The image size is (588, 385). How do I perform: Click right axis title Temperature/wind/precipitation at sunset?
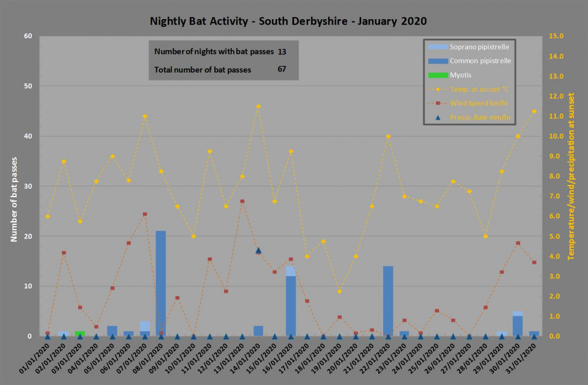pyautogui.click(x=571, y=176)
